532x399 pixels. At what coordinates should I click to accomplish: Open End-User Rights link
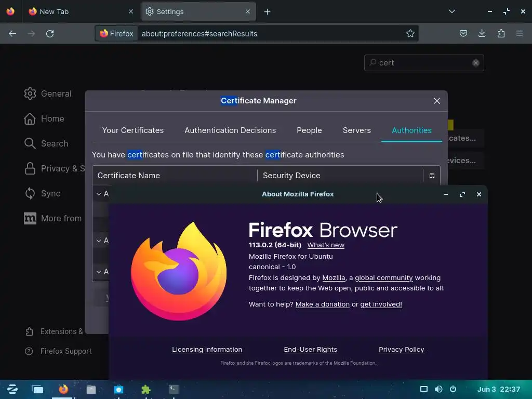(x=311, y=350)
